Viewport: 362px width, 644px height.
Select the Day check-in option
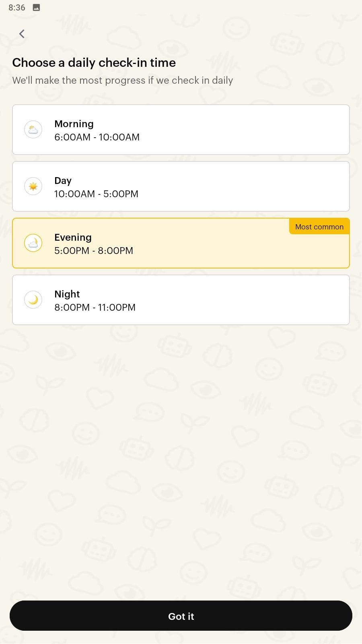(181, 186)
